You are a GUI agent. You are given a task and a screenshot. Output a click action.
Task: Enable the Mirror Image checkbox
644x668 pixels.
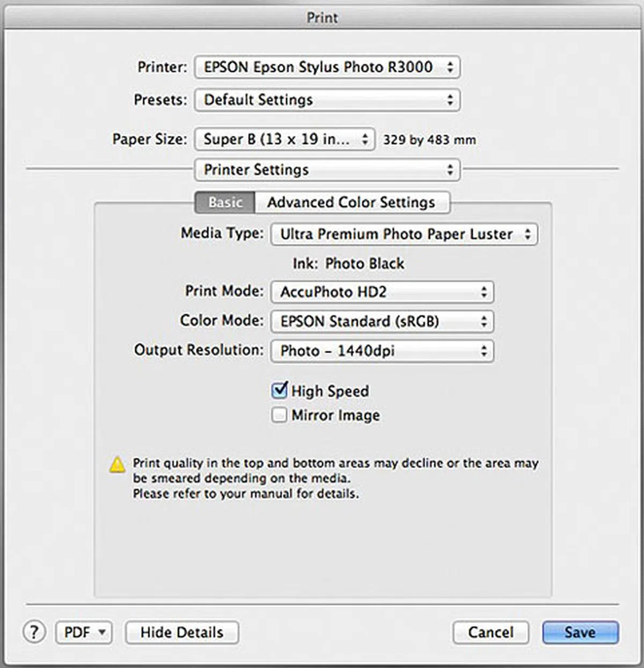(x=279, y=415)
